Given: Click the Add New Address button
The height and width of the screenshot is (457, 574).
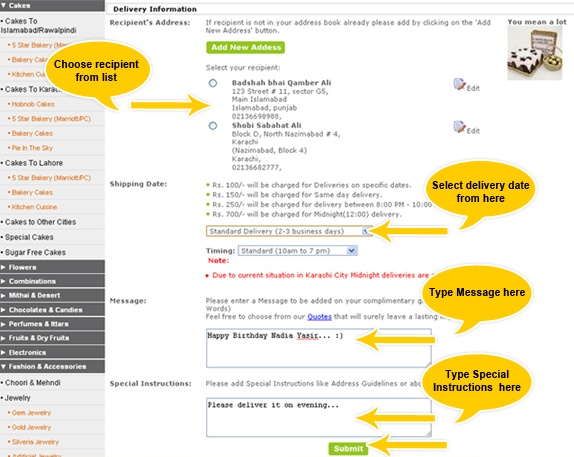Looking at the screenshot, I should point(246,48).
